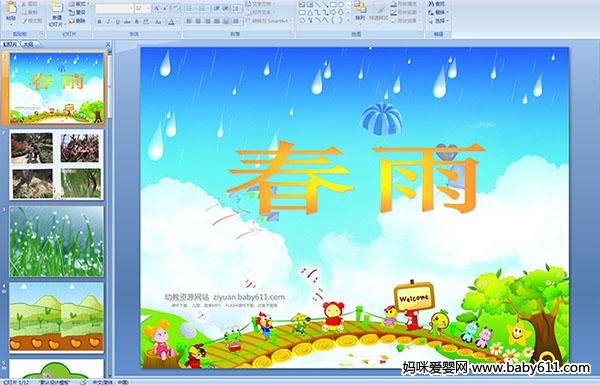Click the Find icon in Editing

[x=437, y=4]
